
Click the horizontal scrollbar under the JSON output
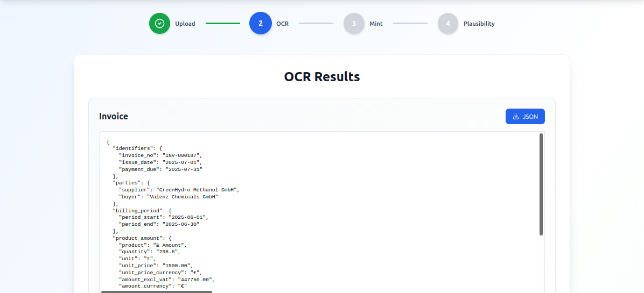157,291
